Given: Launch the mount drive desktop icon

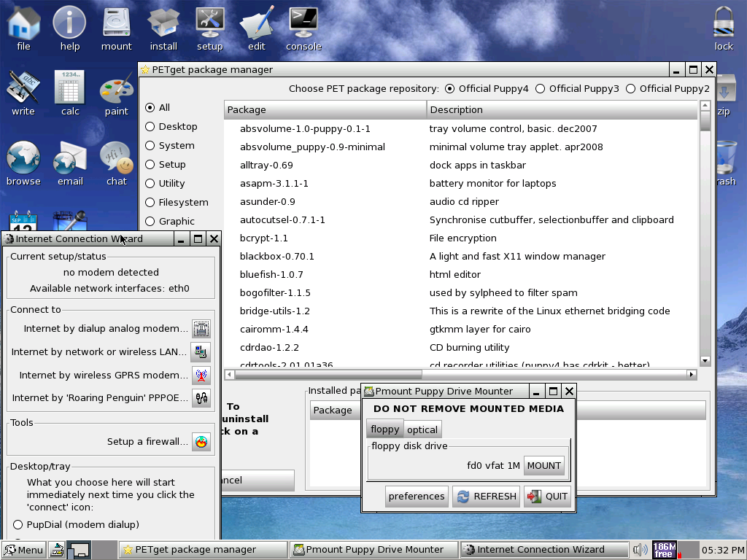Looking at the screenshot, I should pyautogui.click(x=116, y=28).
